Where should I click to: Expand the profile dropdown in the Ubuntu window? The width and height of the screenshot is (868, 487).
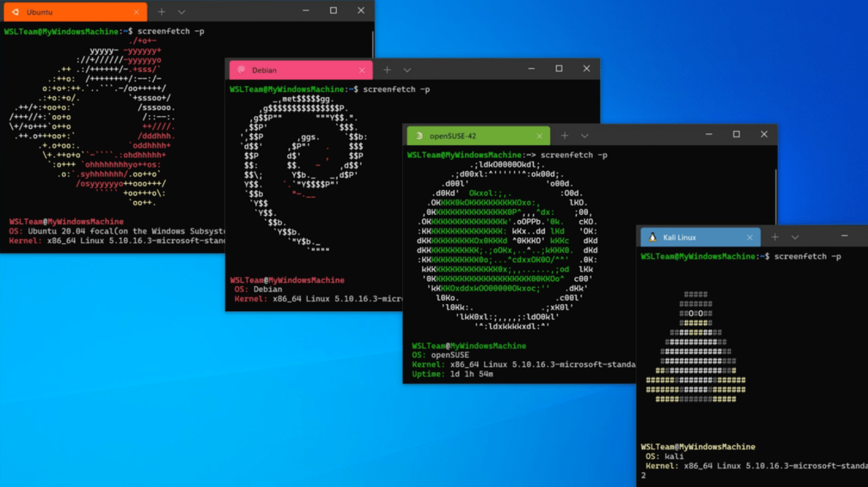pos(181,12)
